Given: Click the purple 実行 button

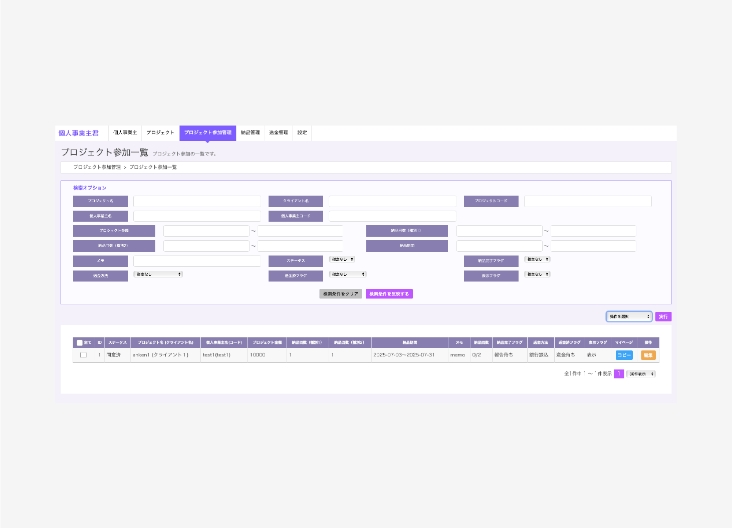Looking at the screenshot, I should (x=663, y=317).
